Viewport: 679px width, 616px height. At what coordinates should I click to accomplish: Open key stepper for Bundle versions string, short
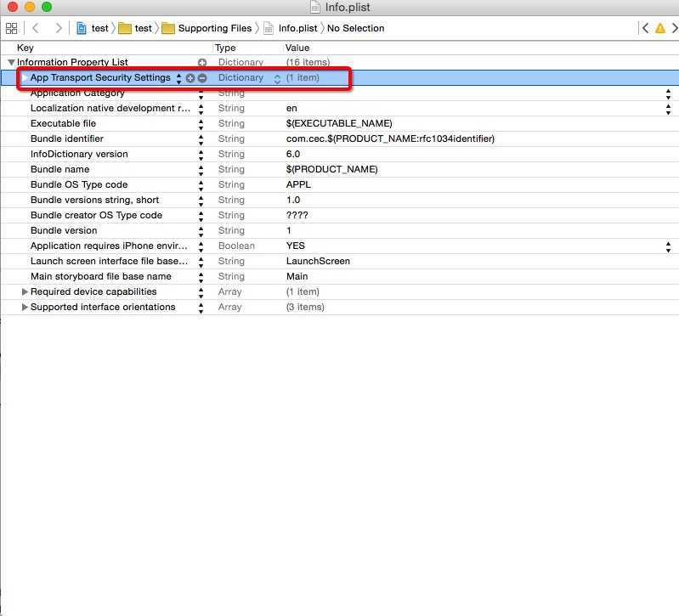(201, 201)
